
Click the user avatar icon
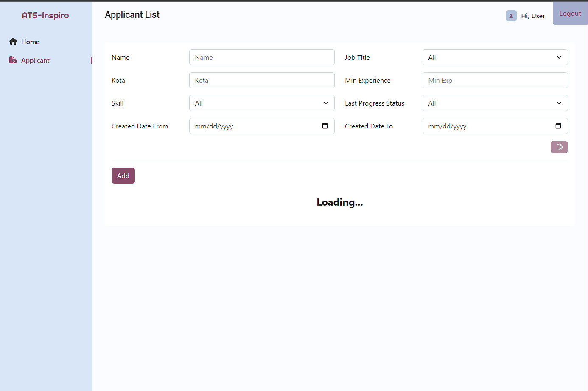511,16
